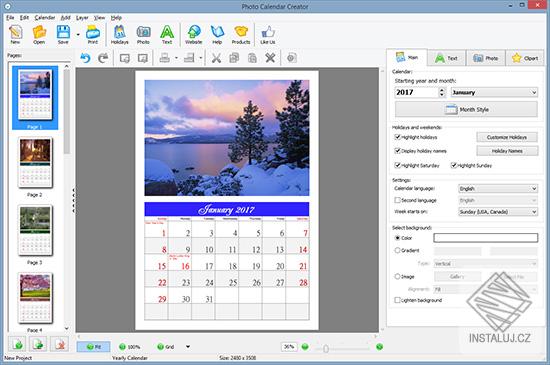Click the background color swatch
The width and height of the screenshot is (550, 365).
click(485, 238)
